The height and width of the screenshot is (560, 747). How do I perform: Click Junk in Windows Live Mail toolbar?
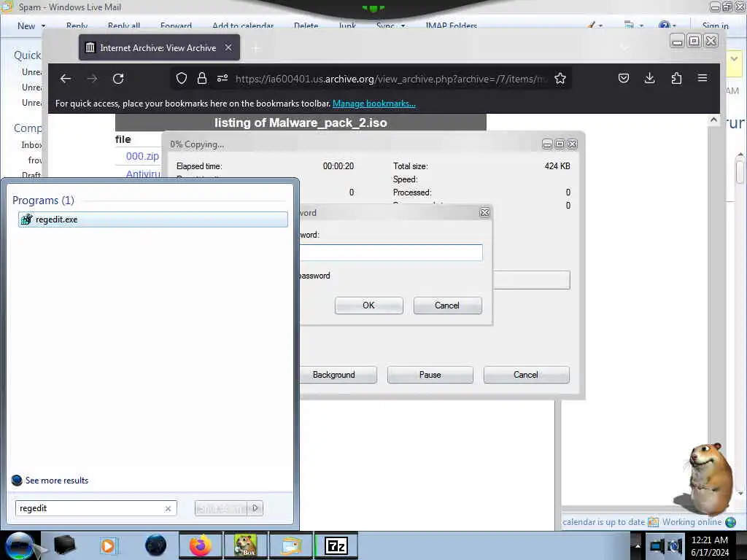[x=347, y=26]
